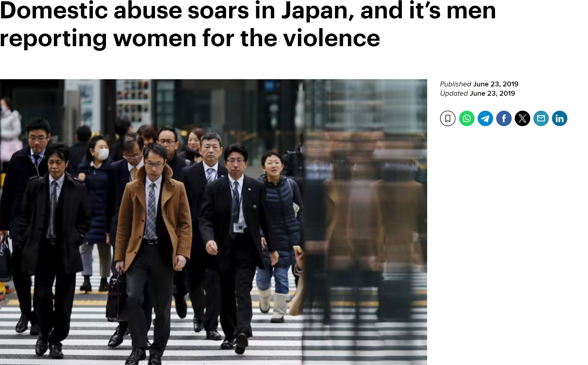Click the ID badge on the suited man

pos(238,228)
